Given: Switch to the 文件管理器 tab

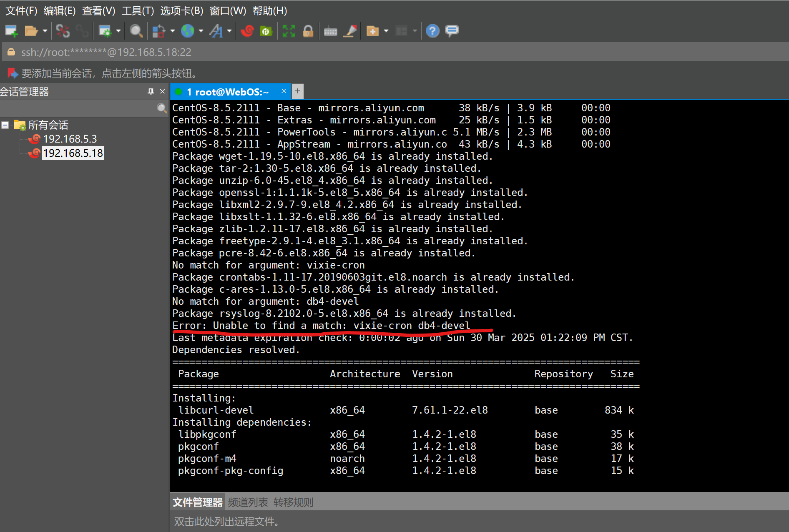Looking at the screenshot, I should point(198,502).
